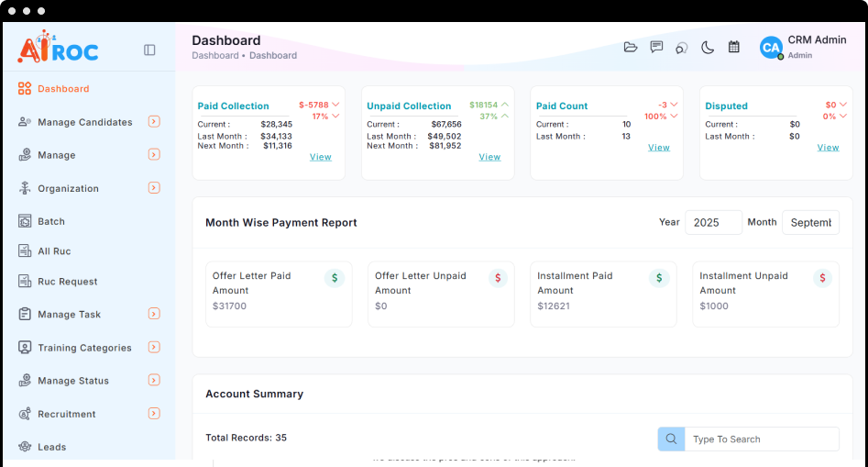Click the Type To Search field
The height and width of the screenshot is (467, 868).
761,439
